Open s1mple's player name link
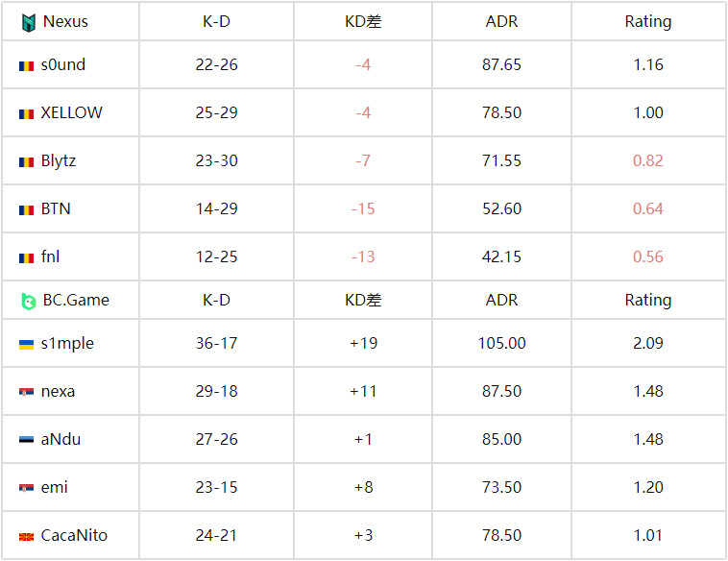 (x=67, y=343)
